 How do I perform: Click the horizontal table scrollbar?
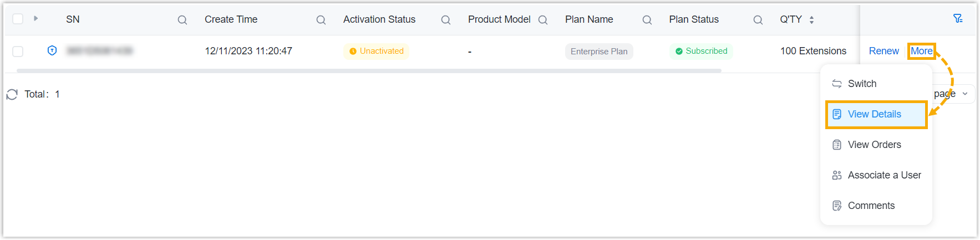click(369, 71)
